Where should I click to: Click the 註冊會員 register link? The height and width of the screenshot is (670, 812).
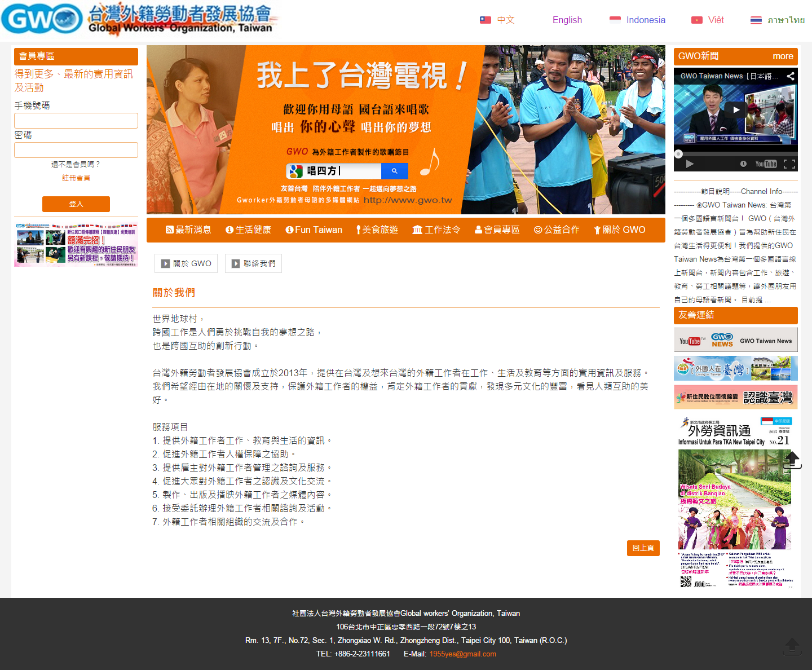[76, 178]
